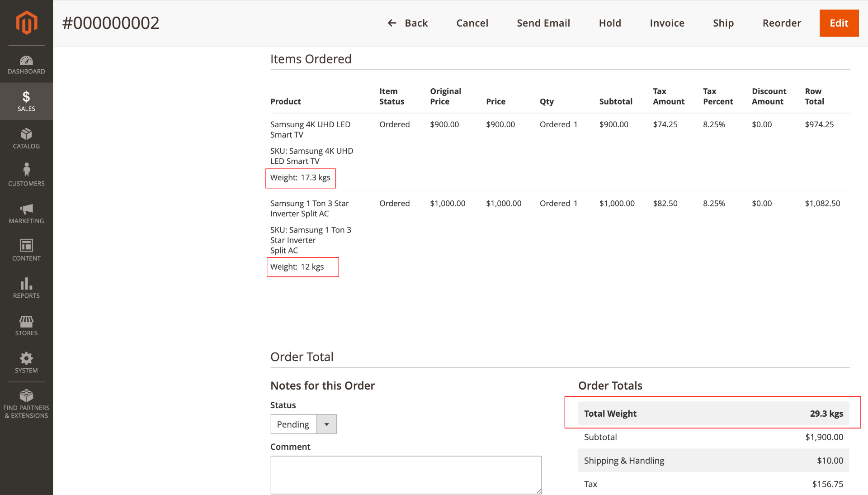This screenshot has height=495, width=868.
Task: Click the Notes for this Order heading
Action: 322,386
